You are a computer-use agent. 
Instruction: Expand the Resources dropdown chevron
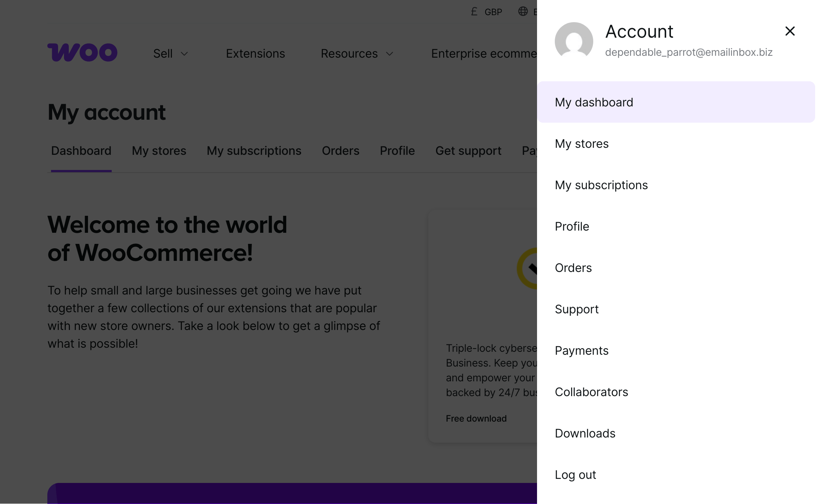point(389,54)
